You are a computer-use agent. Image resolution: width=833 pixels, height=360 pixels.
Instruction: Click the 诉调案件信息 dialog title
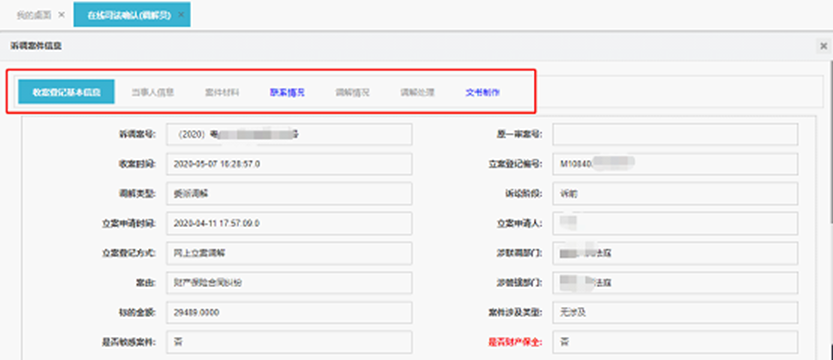pyautogui.click(x=36, y=46)
